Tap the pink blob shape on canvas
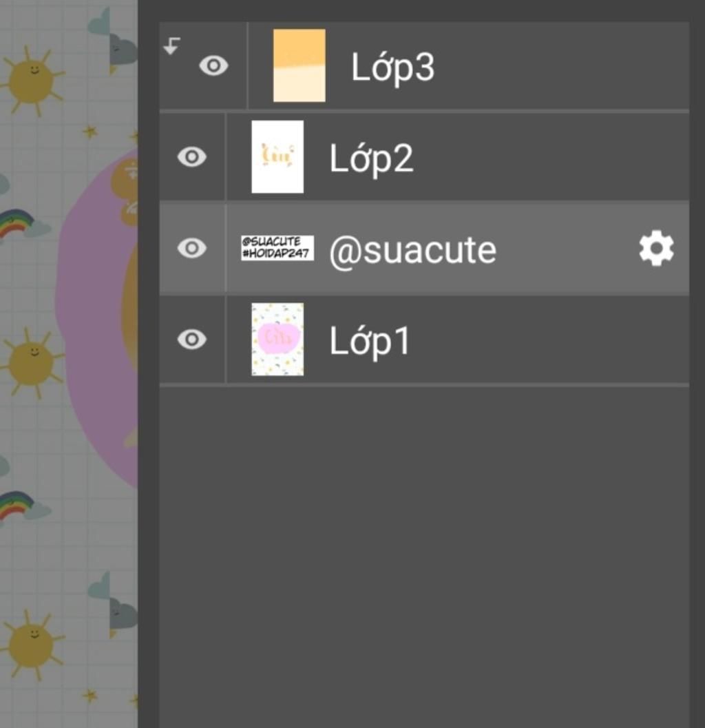The image size is (705, 728). 90,310
